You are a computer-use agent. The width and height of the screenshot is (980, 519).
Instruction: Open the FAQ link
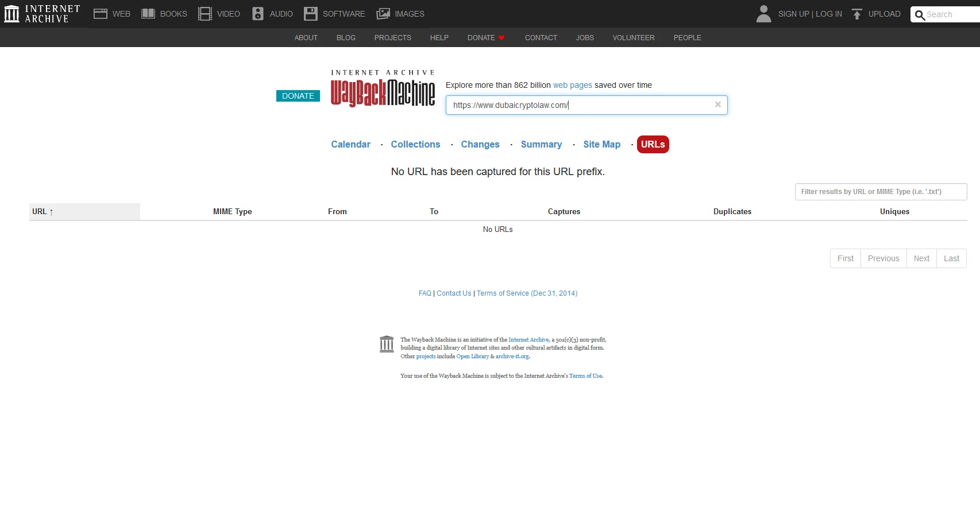click(425, 293)
